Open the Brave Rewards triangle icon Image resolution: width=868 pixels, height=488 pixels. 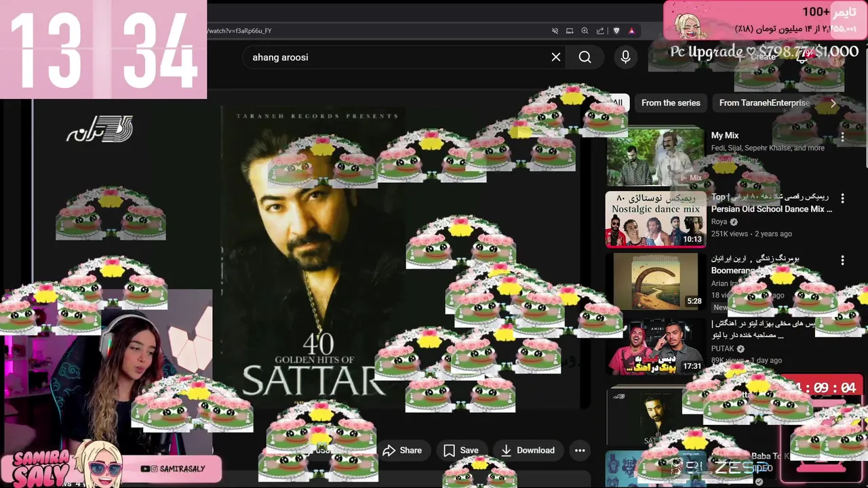click(x=631, y=30)
